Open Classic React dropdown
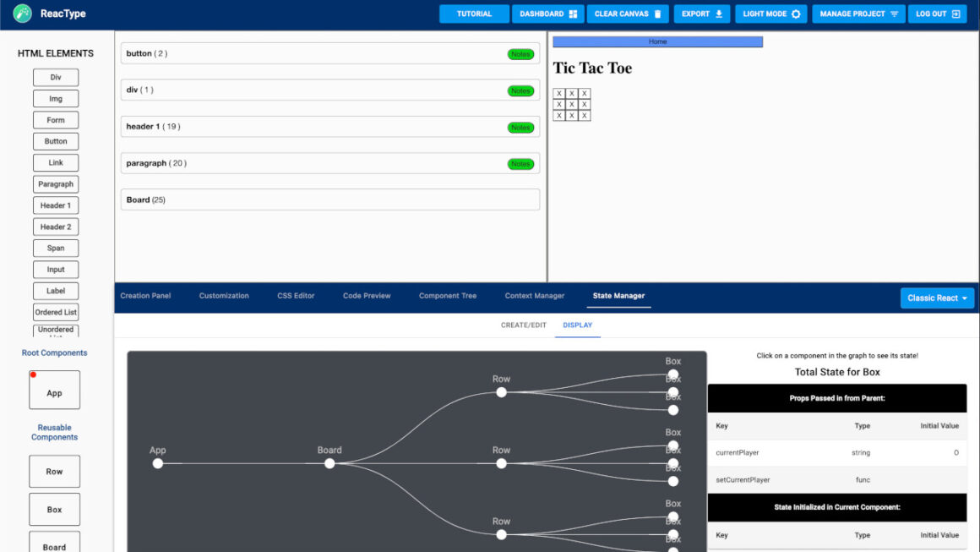 point(937,298)
